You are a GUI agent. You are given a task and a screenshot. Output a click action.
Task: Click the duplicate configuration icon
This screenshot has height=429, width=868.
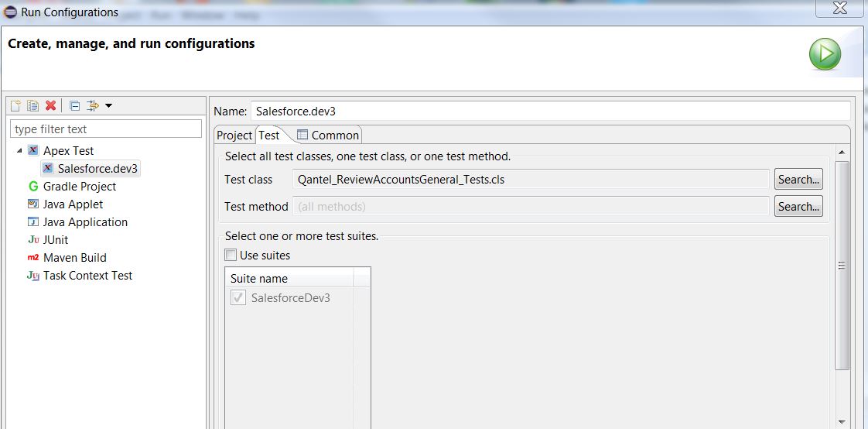(32, 106)
